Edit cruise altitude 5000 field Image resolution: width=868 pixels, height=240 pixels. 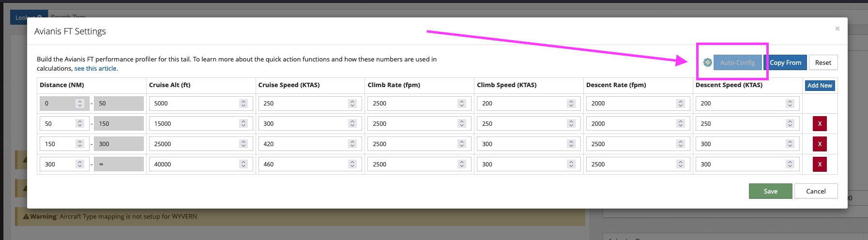point(200,103)
